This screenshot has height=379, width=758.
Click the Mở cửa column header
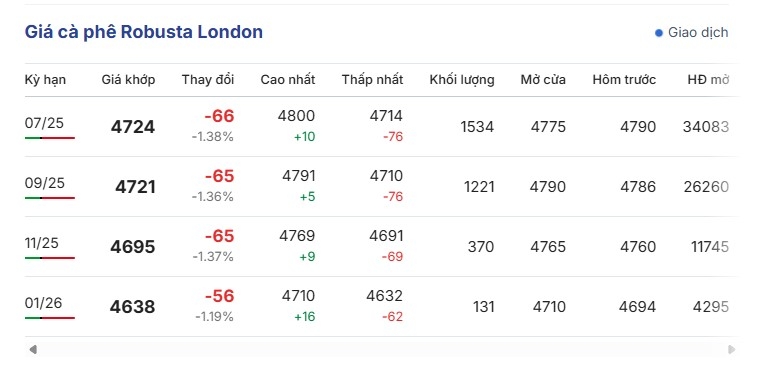543,80
